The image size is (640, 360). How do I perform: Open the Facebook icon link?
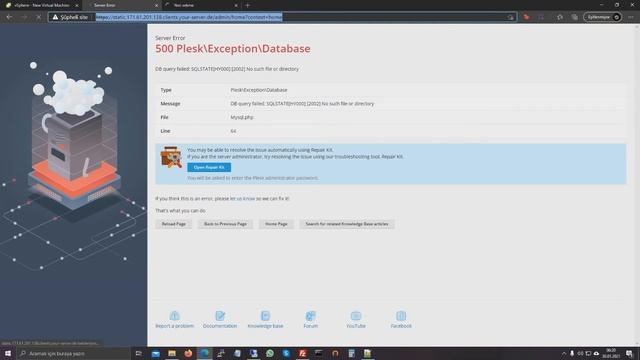(401, 316)
